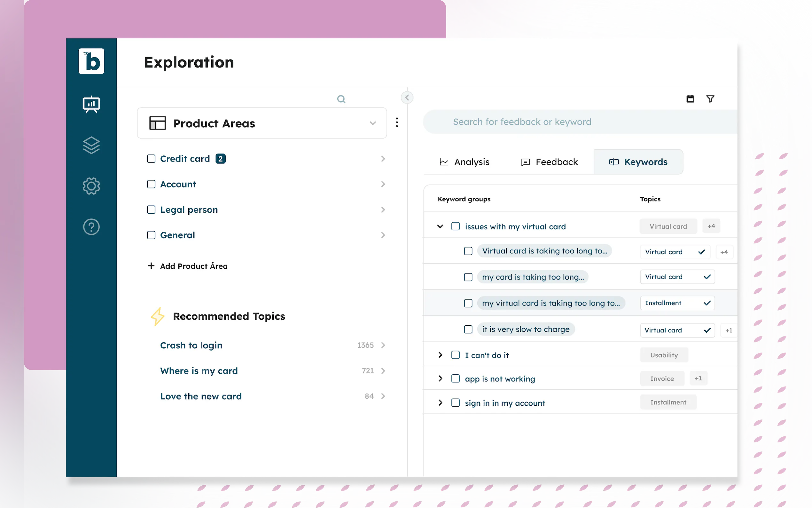Viewport: 812px width, 508px height.
Task: Collapse the 'issues with my virtual card' group
Action: click(x=440, y=226)
